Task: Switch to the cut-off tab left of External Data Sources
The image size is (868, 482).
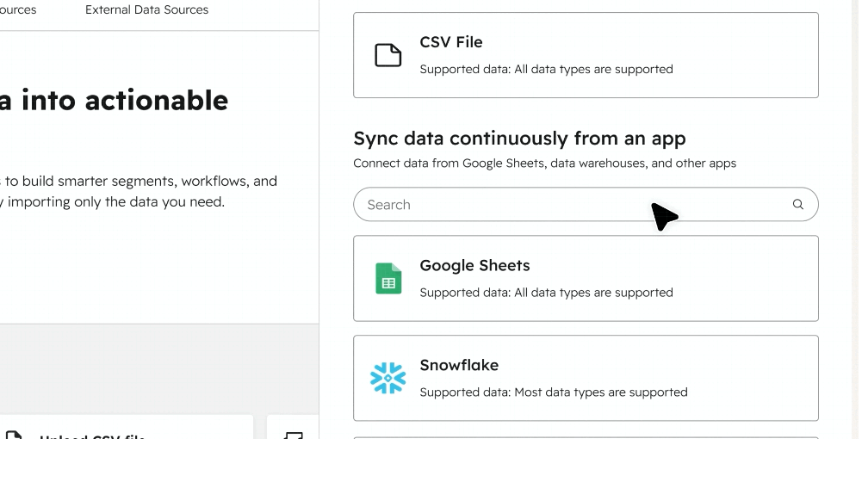Action: 18,10
